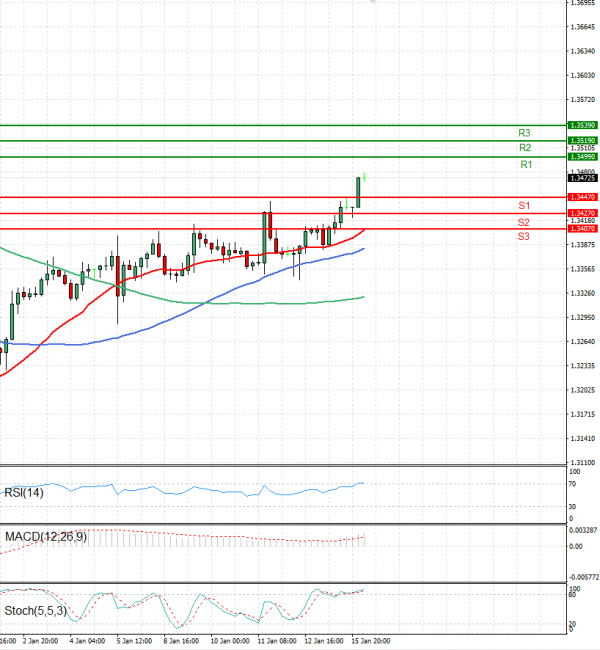Click the -0.005772 MACD scale value

(x=584, y=577)
